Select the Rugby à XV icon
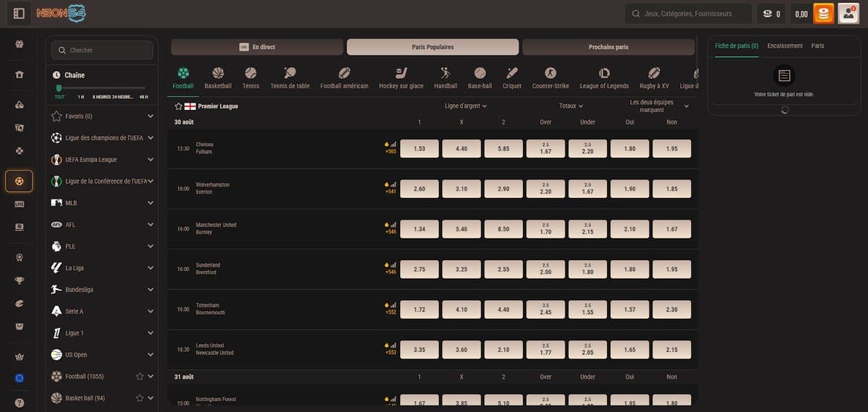The image size is (868, 412). click(654, 73)
